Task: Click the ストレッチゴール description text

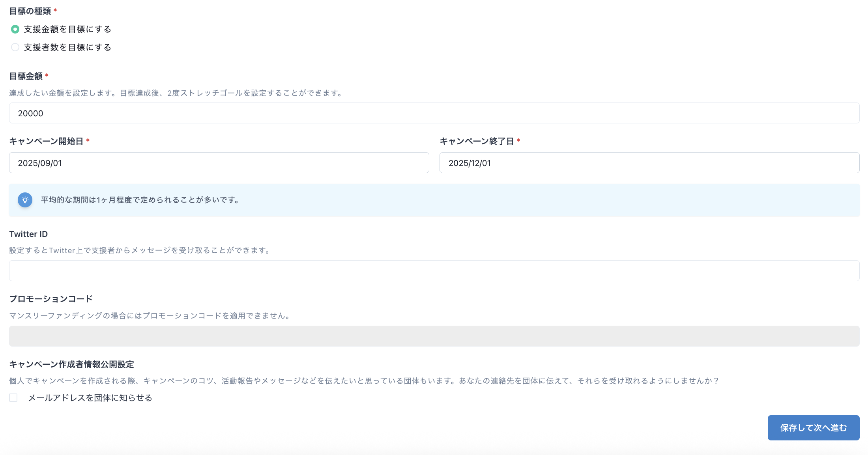Action: click(x=176, y=93)
